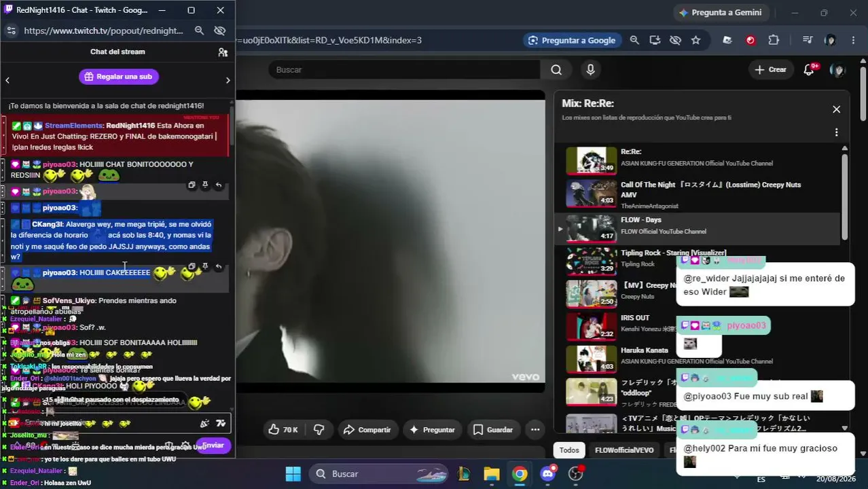Close the Mix: Re:Re: playlist panel

[x=836, y=109]
